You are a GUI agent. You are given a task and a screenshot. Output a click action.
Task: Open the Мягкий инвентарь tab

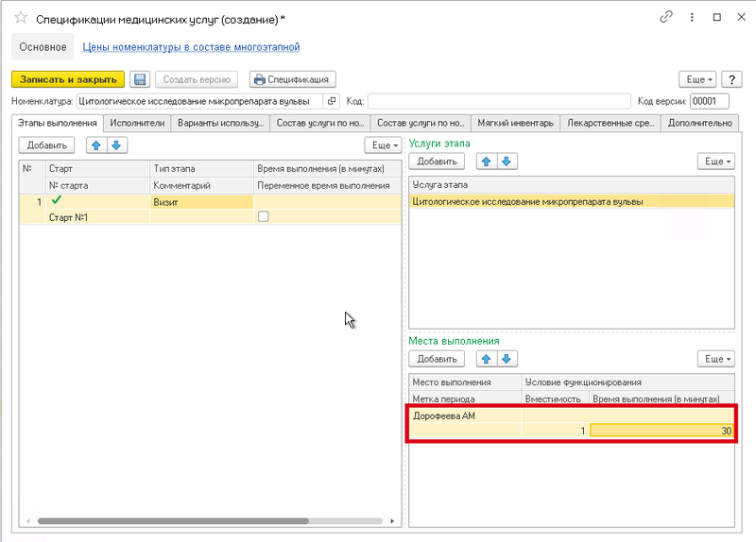click(515, 123)
